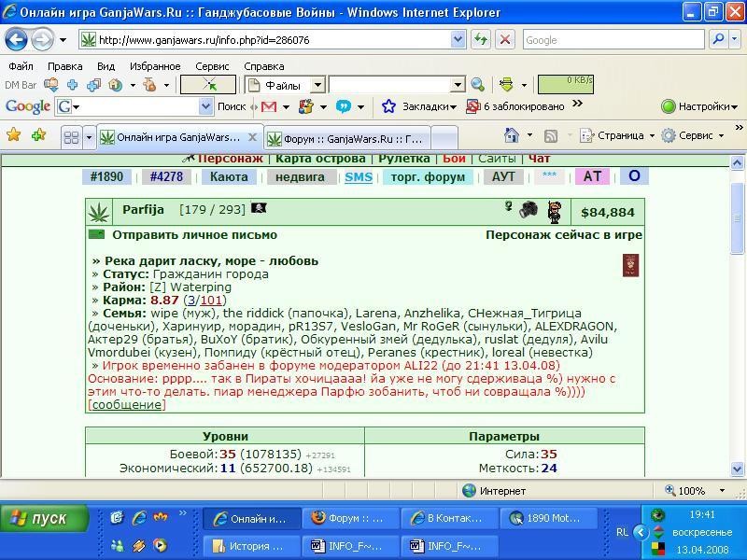Open recent pages dropdown next to Forward button

(63, 40)
